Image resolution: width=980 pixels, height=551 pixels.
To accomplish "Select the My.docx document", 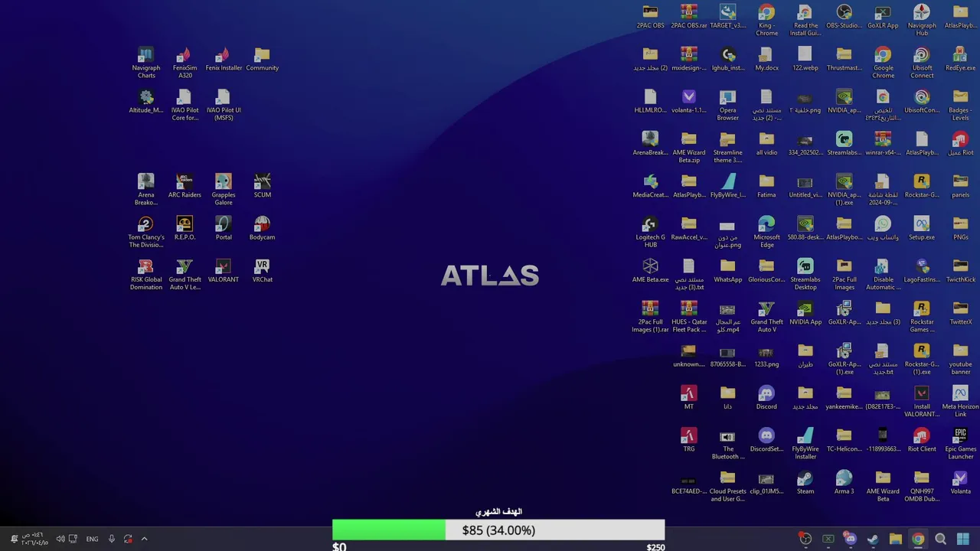I will 766,59.
